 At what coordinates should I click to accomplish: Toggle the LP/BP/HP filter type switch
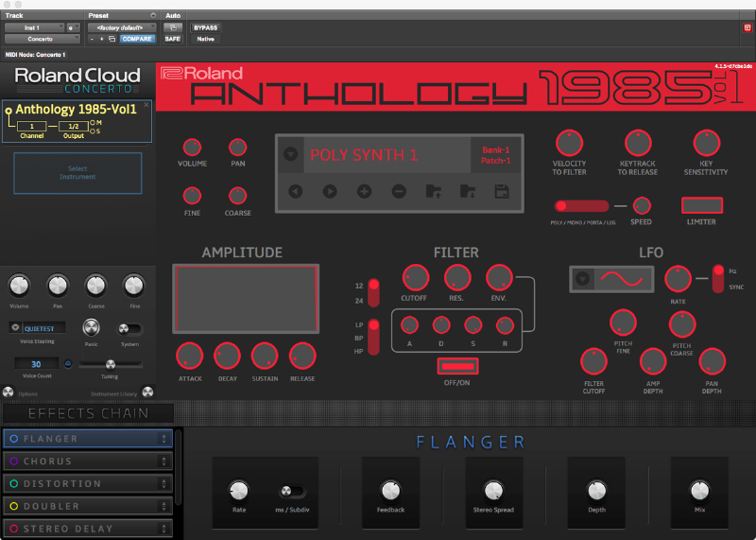373,337
